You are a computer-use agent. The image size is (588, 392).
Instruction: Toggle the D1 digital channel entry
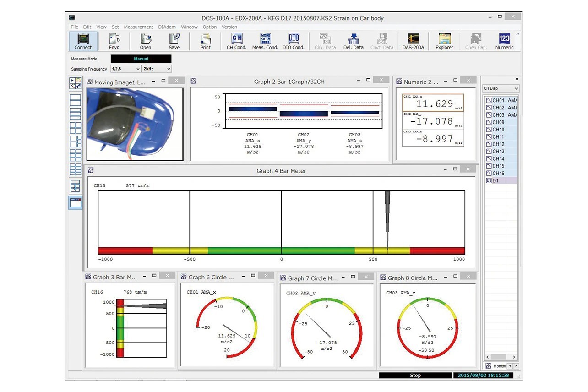coord(495,181)
